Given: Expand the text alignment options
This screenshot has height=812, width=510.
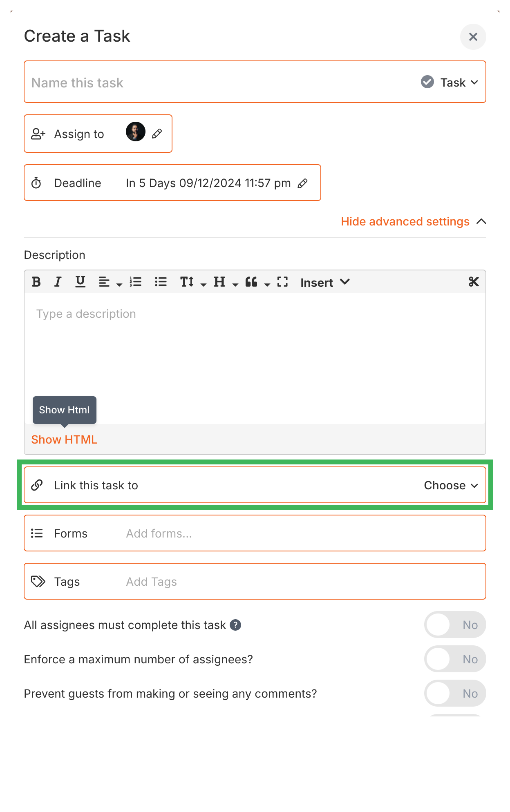Looking at the screenshot, I should click(119, 284).
